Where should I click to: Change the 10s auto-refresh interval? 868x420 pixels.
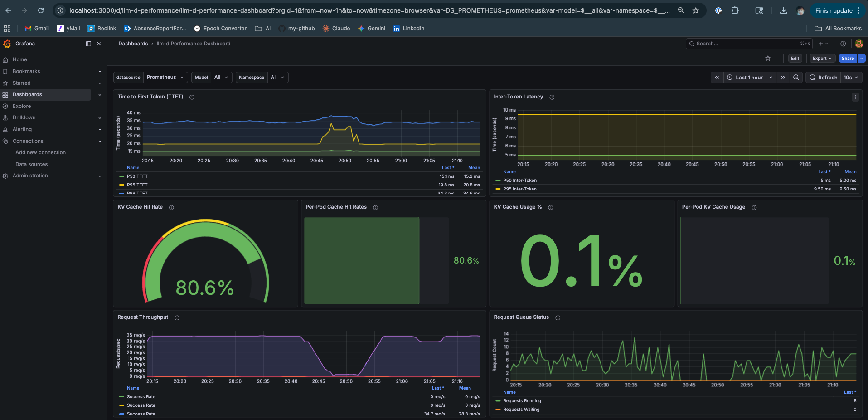849,77
